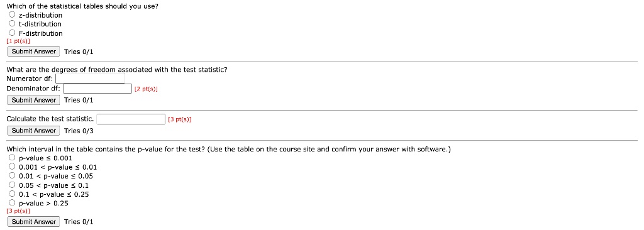This screenshot has width=644, height=230.
Task: Click the test statistic input box
Action: [131, 119]
